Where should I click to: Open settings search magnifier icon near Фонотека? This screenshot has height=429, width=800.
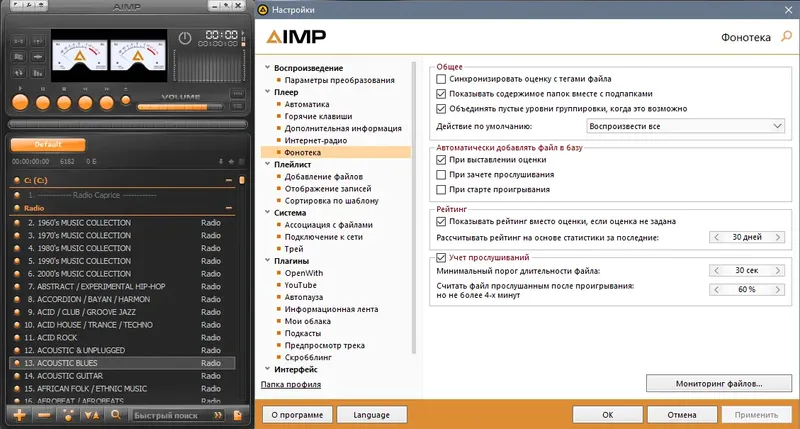pyautogui.click(x=786, y=36)
